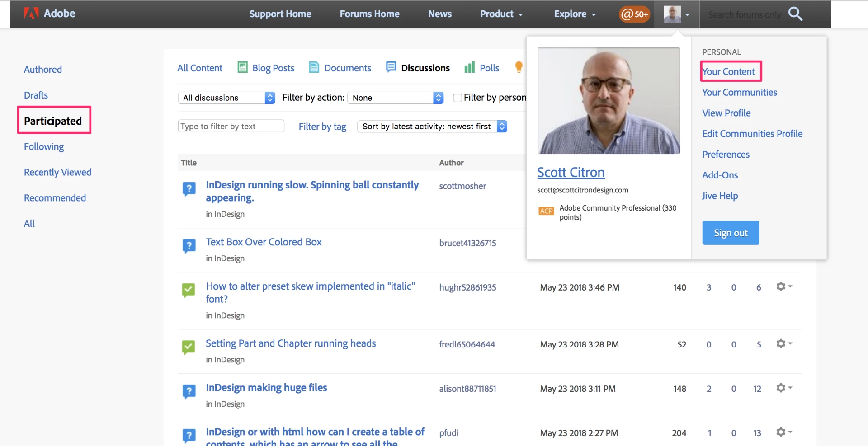Open gear actions menu for alisont88711851 row
This screenshot has height=446, width=868.
point(784,388)
